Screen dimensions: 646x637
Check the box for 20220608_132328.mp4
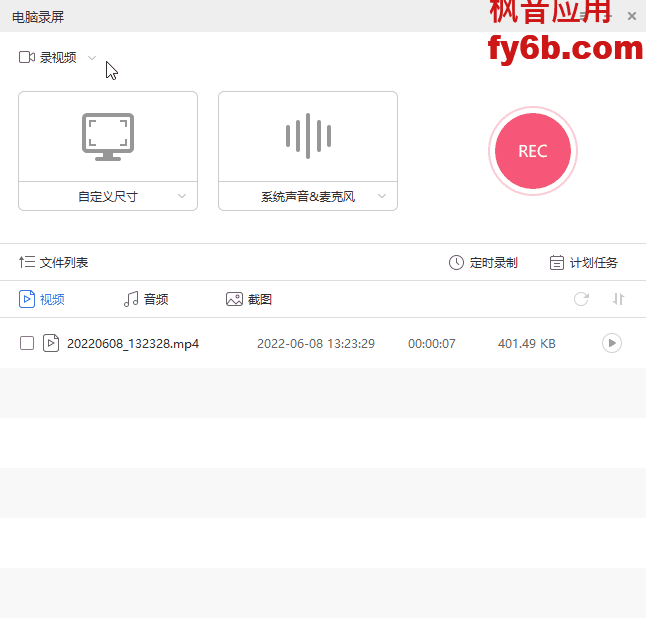27,343
